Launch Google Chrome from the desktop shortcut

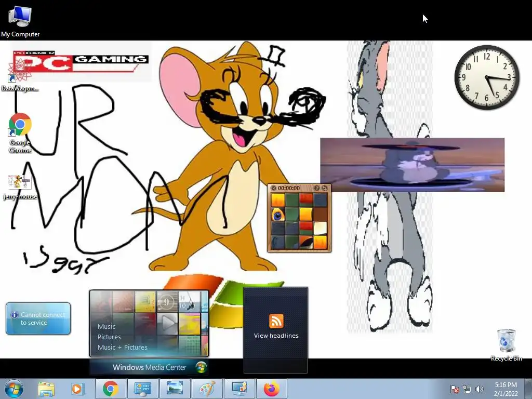tap(20, 133)
